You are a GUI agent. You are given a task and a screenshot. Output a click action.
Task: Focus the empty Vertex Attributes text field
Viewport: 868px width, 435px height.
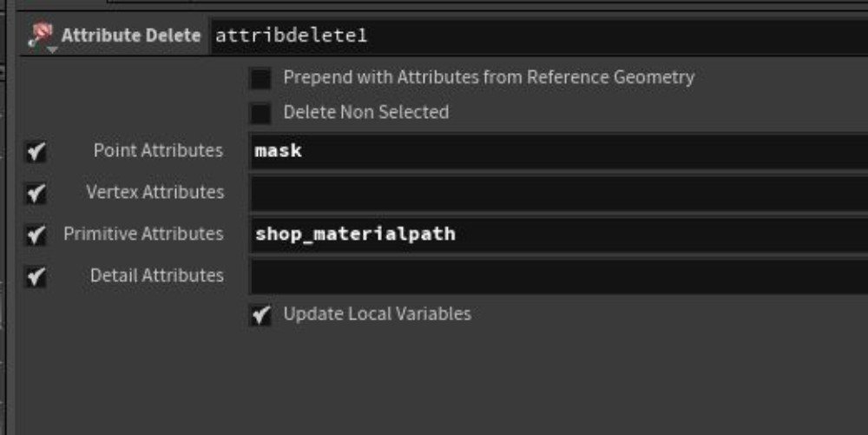tap(559, 193)
